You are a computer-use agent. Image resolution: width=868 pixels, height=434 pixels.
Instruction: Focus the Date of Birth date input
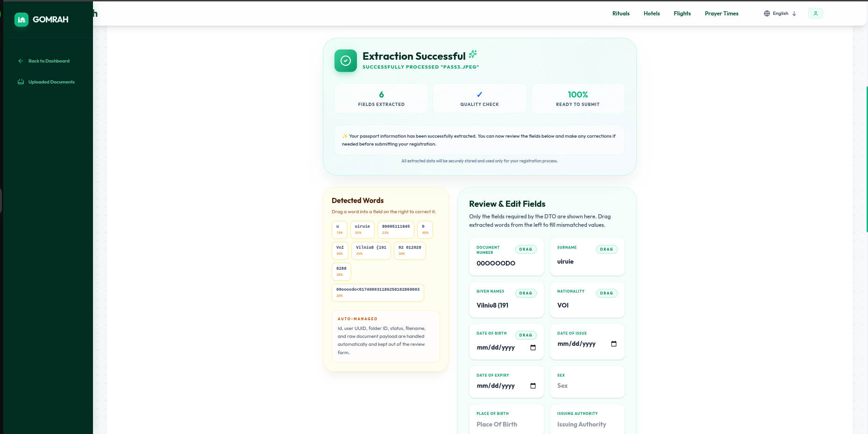pyautogui.click(x=506, y=348)
